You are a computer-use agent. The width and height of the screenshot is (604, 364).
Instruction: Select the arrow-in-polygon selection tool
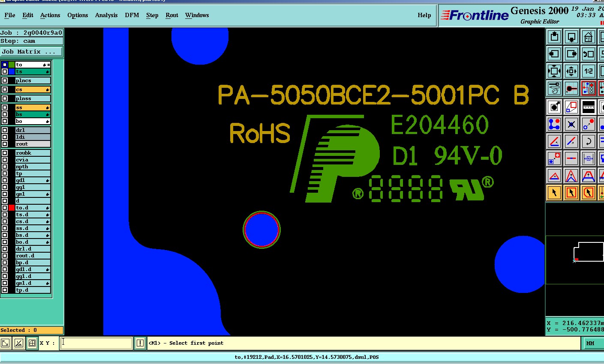589,193
